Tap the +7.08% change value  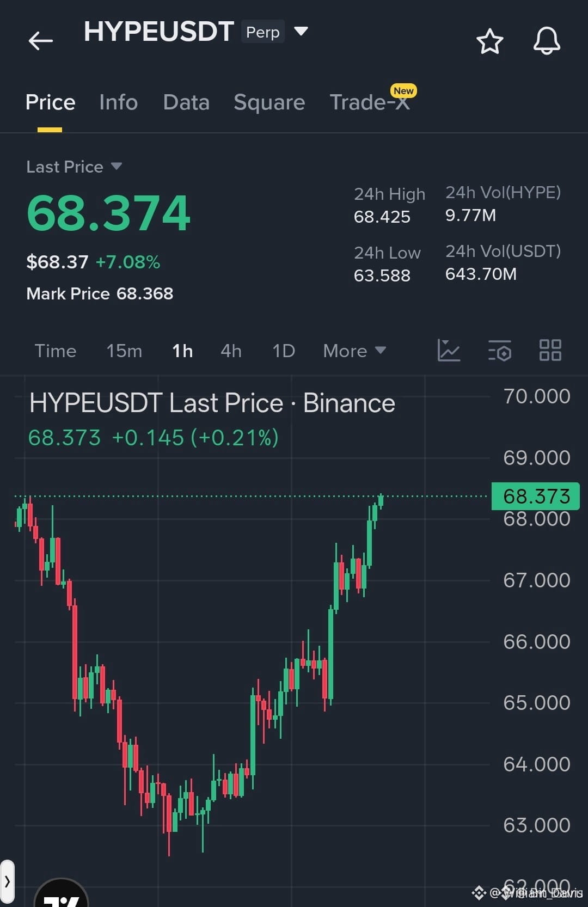128,262
